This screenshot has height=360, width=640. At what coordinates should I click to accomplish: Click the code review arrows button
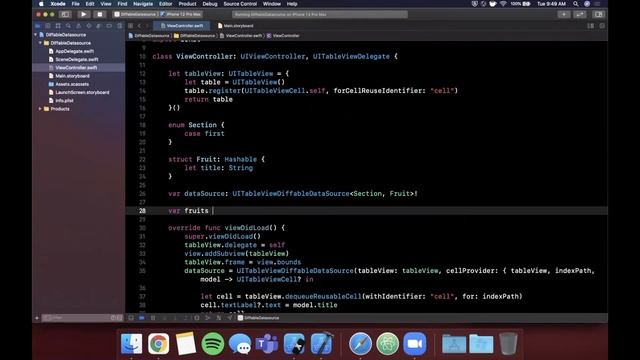tap(580, 14)
